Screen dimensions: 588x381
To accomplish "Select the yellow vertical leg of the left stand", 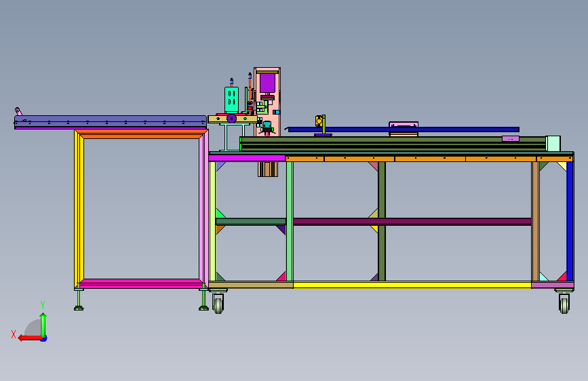I will 79,209.
